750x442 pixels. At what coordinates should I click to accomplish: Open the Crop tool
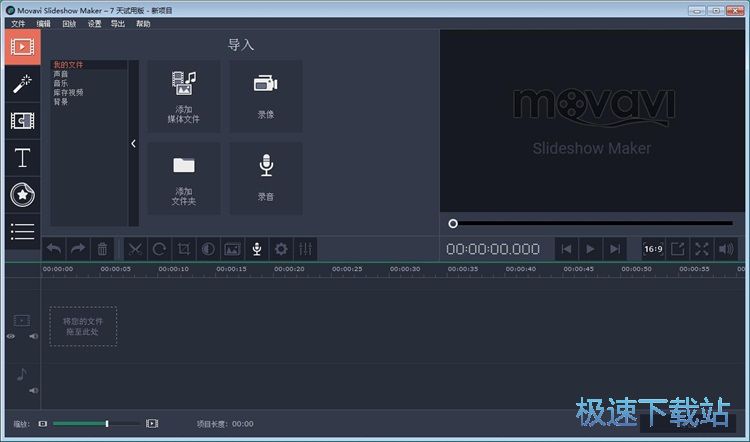184,249
